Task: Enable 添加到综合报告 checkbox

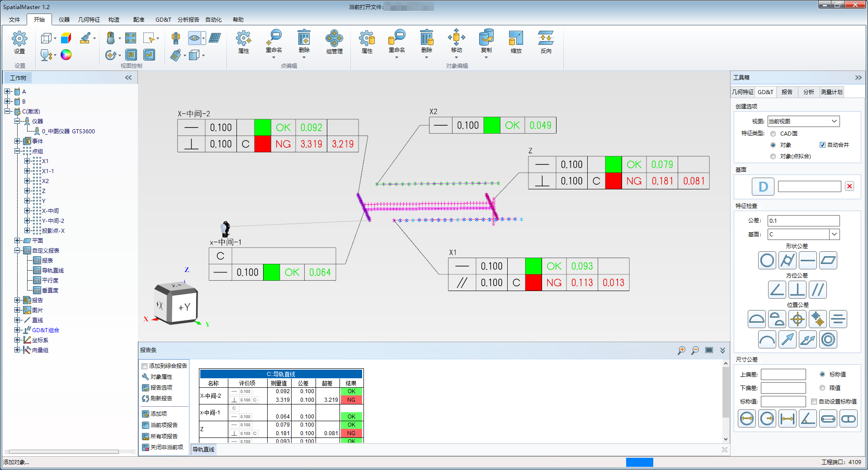Action: [x=145, y=366]
